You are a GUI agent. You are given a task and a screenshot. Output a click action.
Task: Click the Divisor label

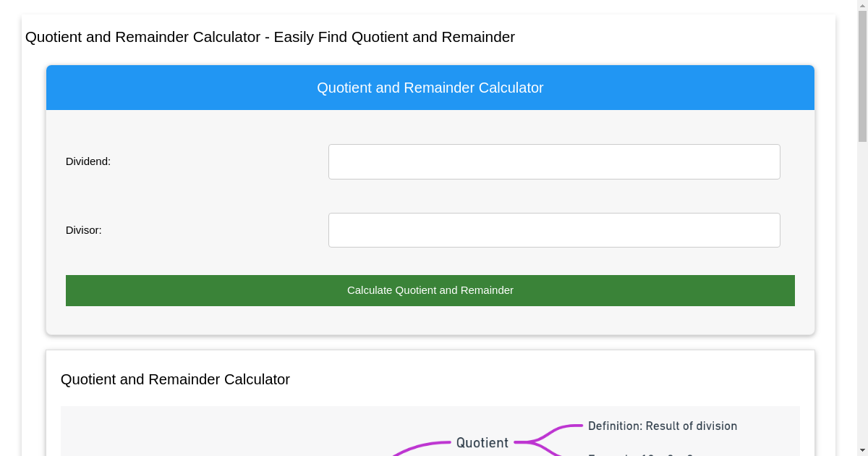82,230
